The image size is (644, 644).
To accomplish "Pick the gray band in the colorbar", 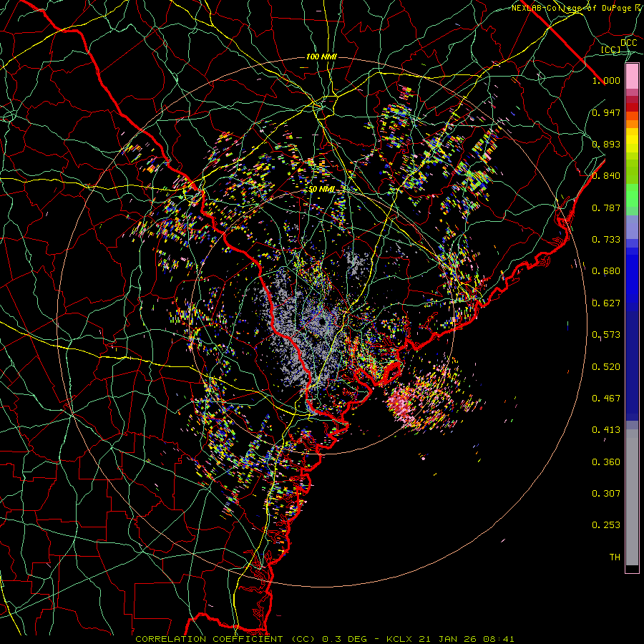I will click(632, 497).
